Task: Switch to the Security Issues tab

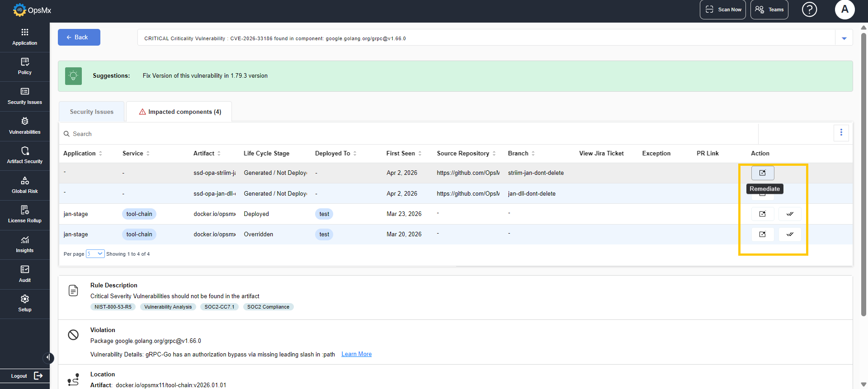Action: point(92,112)
